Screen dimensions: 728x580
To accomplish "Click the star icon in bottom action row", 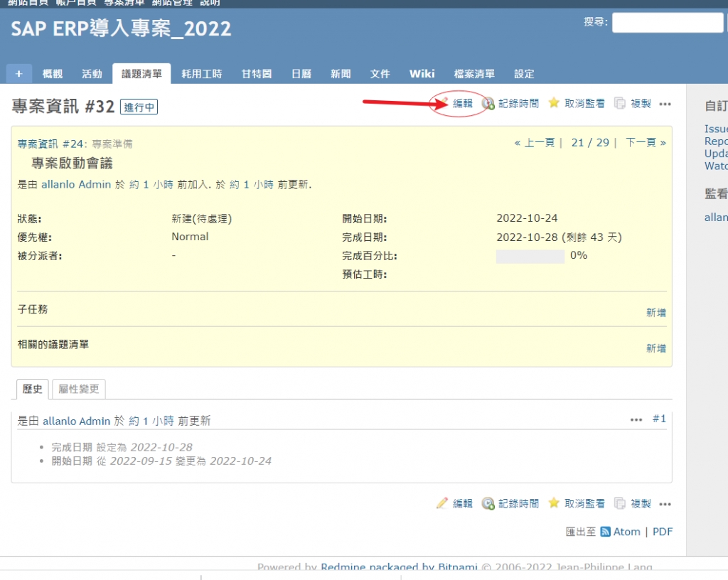I will tap(554, 503).
